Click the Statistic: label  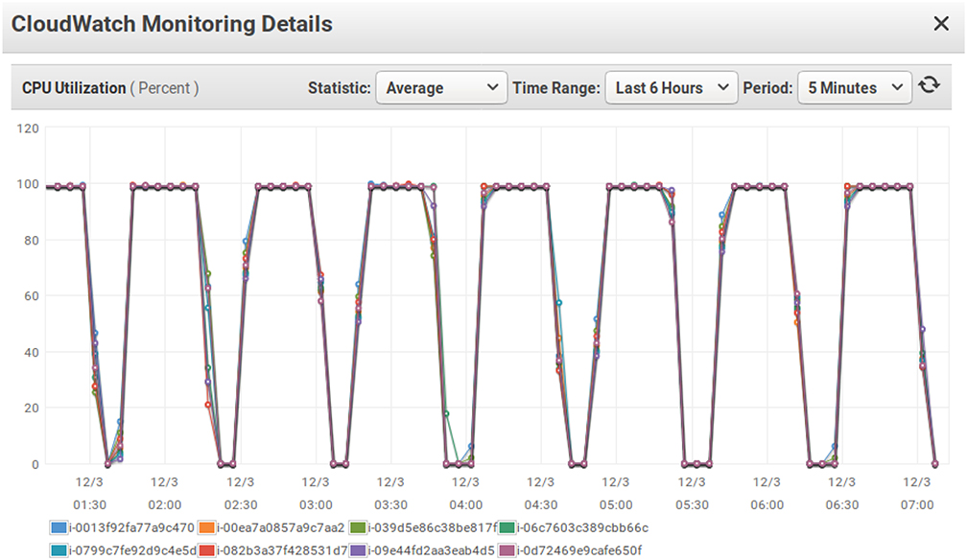[340, 88]
